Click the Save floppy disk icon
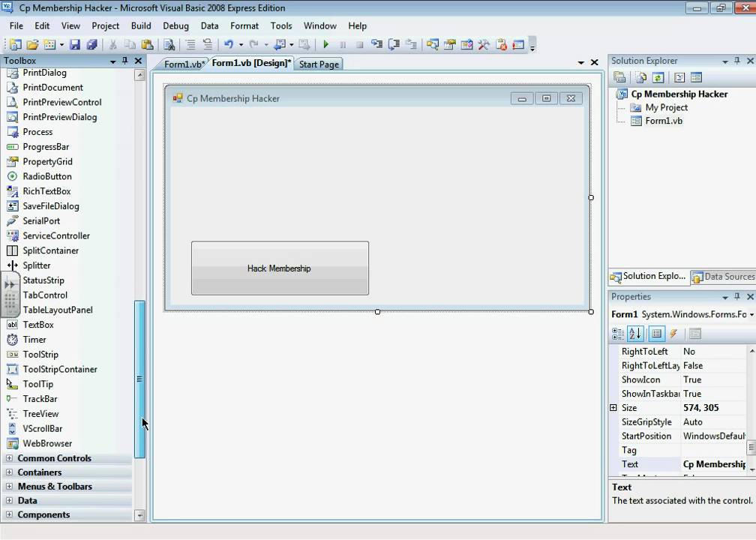The width and height of the screenshot is (756, 540). click(75, 45)
